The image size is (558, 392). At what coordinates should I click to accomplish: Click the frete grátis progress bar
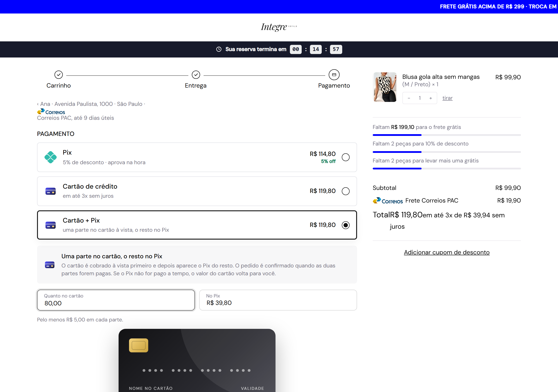(x=447, y=135)
